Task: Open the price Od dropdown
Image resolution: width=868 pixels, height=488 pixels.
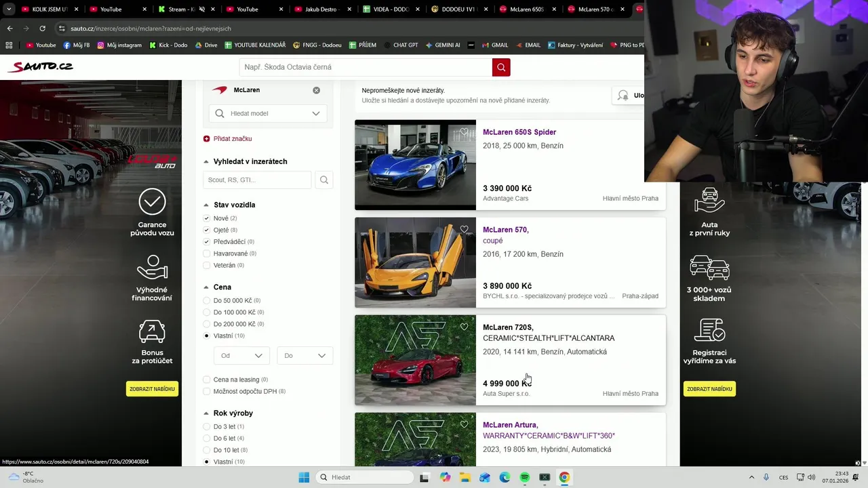Action: coord(242,355)
